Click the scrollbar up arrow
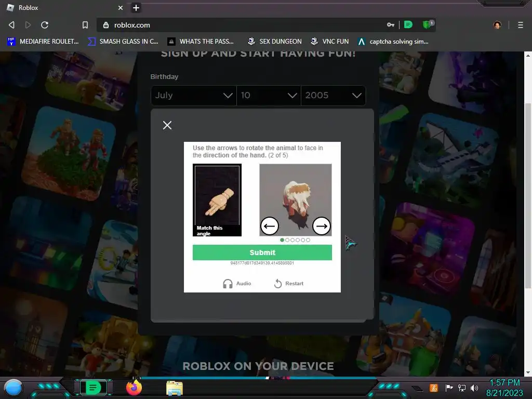The height and width of the screenshot is (399, 532). (x=528, y=55)
